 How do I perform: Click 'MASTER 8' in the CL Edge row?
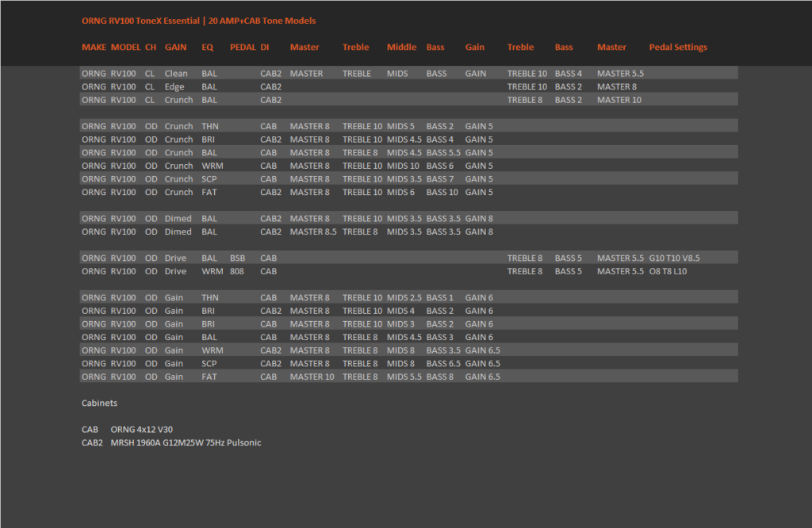(x=617, y=87)
